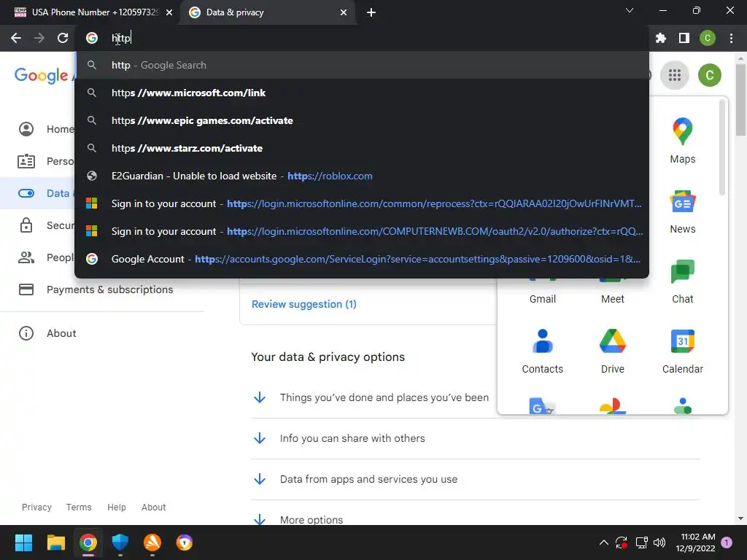Open the Google Account avatar on the page
747x560 pixels.
(709, 75)
